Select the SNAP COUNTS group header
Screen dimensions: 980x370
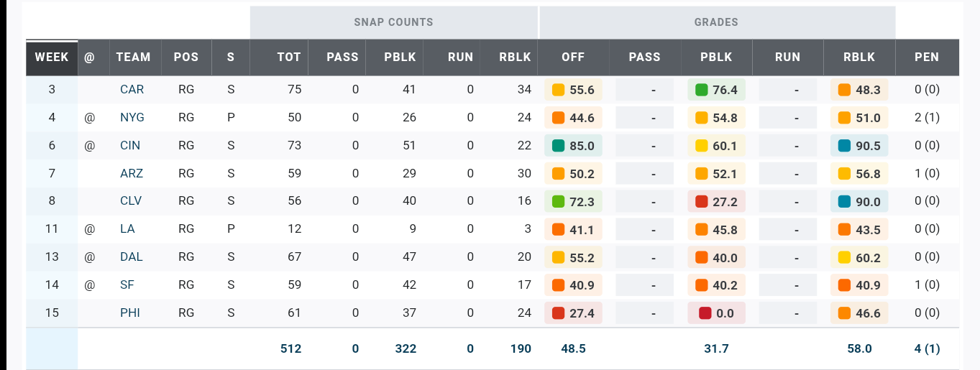coord(393,22)
